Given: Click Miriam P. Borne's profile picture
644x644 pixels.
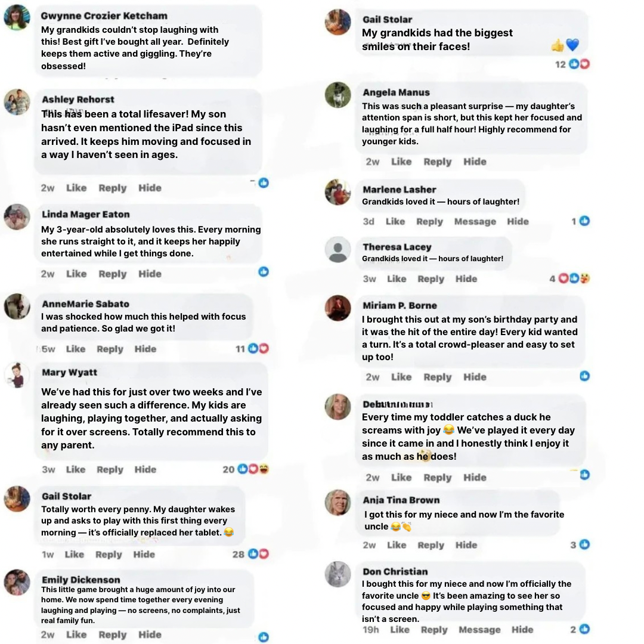Looking at the screenshot, I should [338, 308].
